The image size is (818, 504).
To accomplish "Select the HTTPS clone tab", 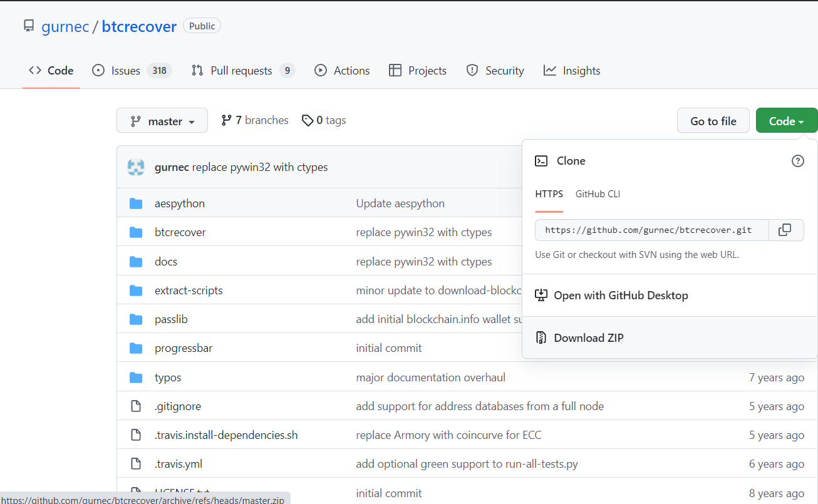I will pyautogui.click(x=549, y=194).
